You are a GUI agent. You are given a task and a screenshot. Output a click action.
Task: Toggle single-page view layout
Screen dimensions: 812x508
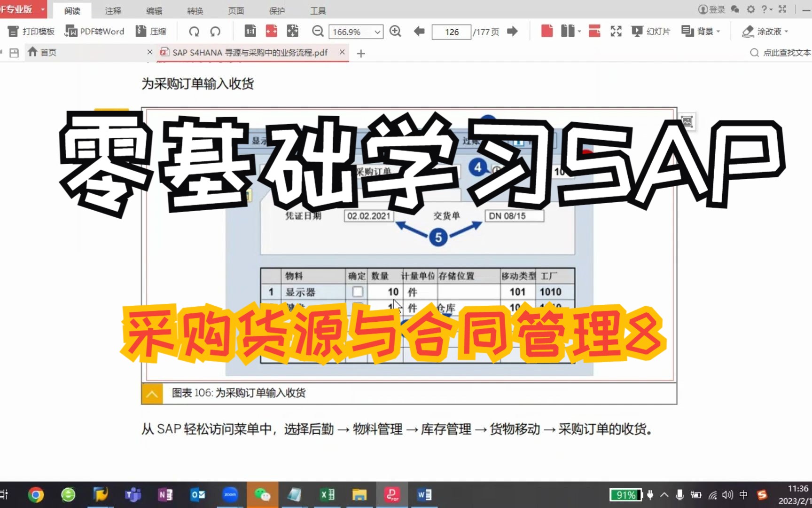[x=547, y=31]
